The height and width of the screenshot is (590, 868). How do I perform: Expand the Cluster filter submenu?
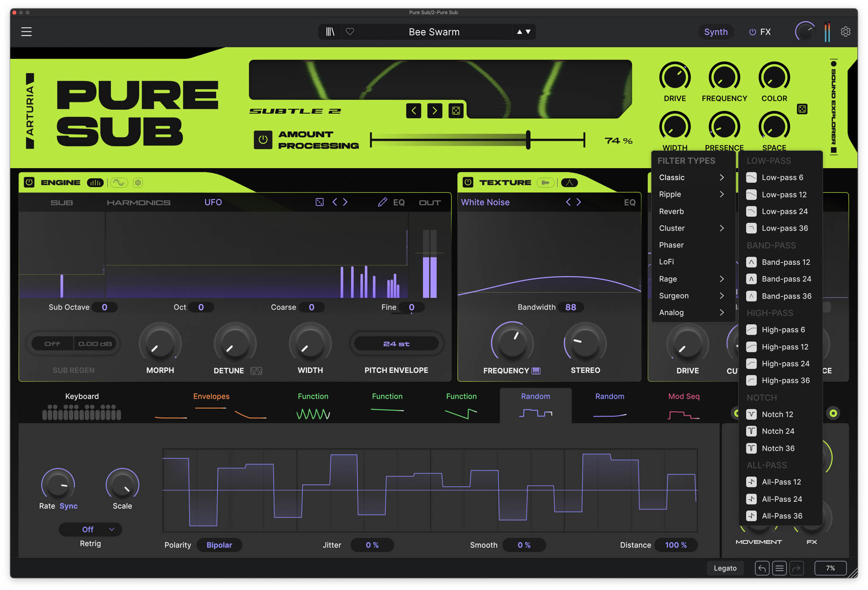[693, 228]
